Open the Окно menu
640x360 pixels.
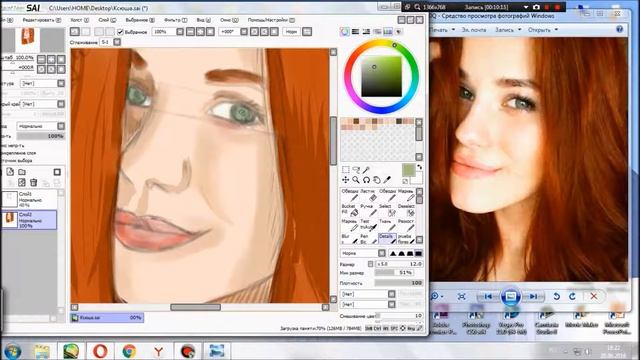tap(229, 20)
